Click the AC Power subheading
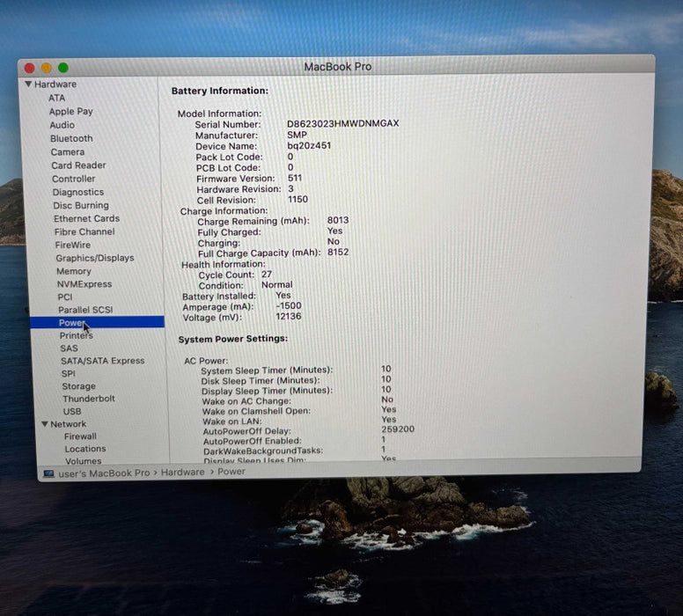 coord(206,361)
